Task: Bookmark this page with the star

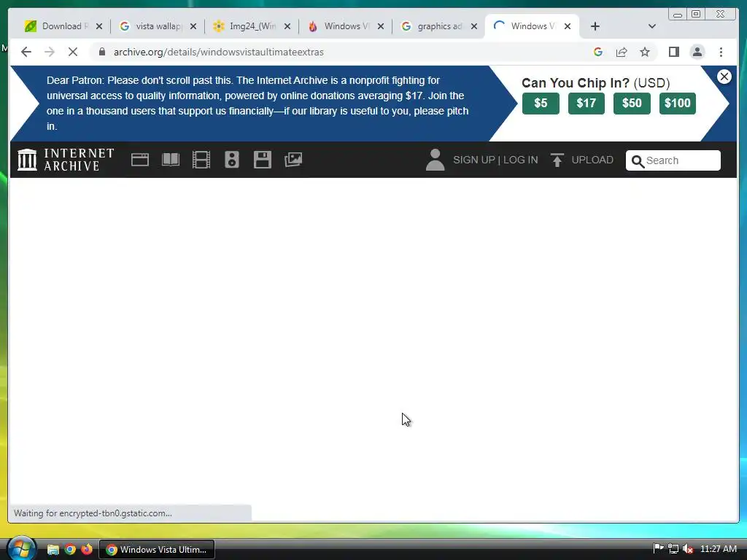Action: (645, 52)
